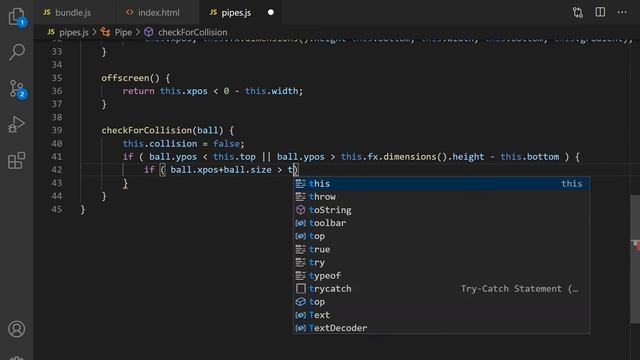Open the Run and Debug view icon
This screenshot has width=640, height=360.
point(16,124)
